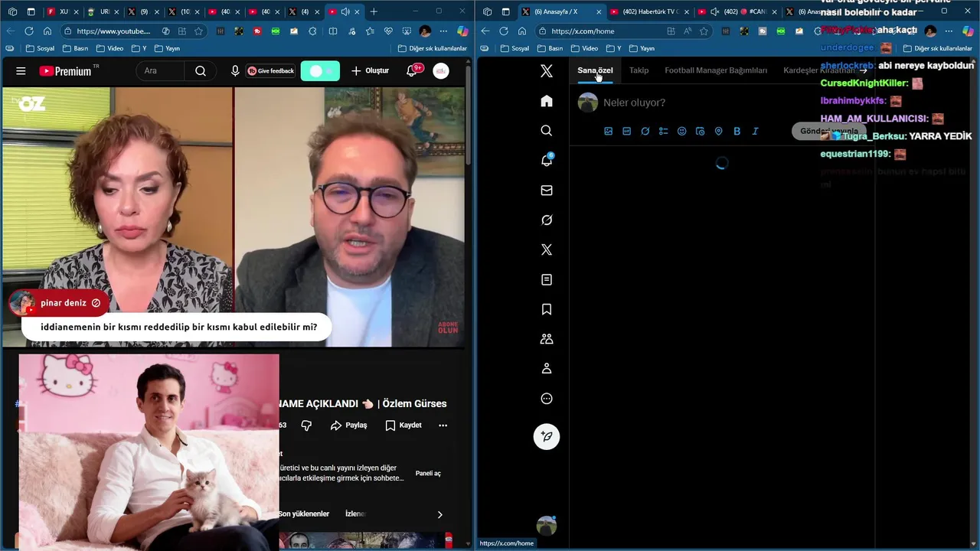Open a new tab in left browser
The width and height of the screenshot is (980, 551).
[x=374, y=11]
